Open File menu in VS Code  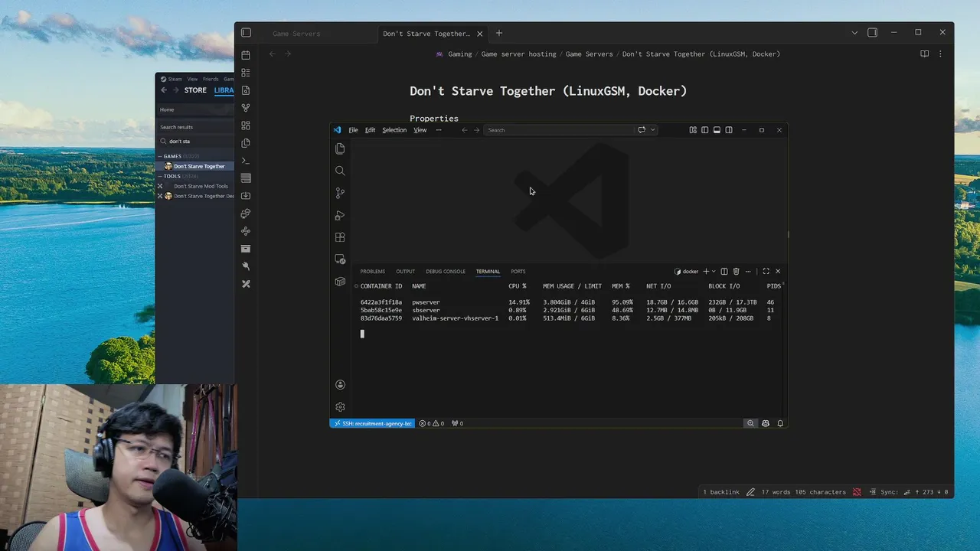pyautogui.click(x=353, y=130)
